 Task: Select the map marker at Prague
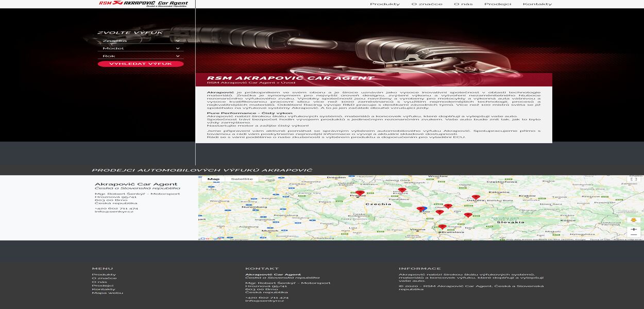coord(360,193)
